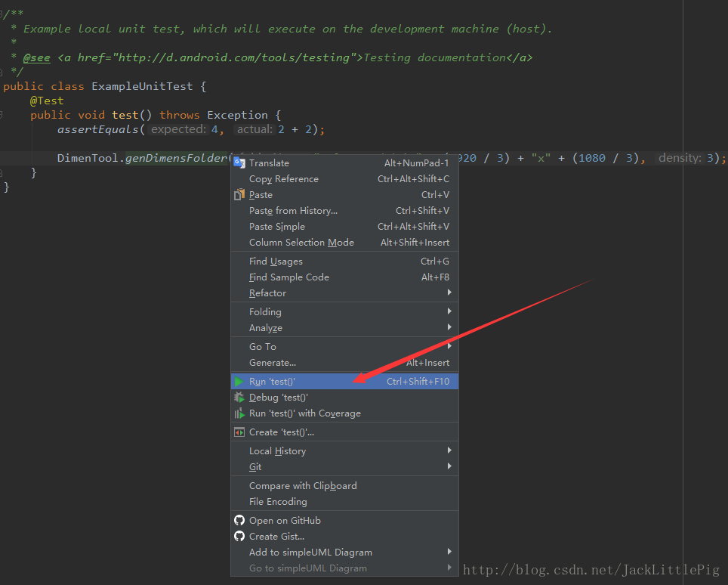Select Open on GitHub entry
Screen dimensions: 728x585
coord(344,521)
